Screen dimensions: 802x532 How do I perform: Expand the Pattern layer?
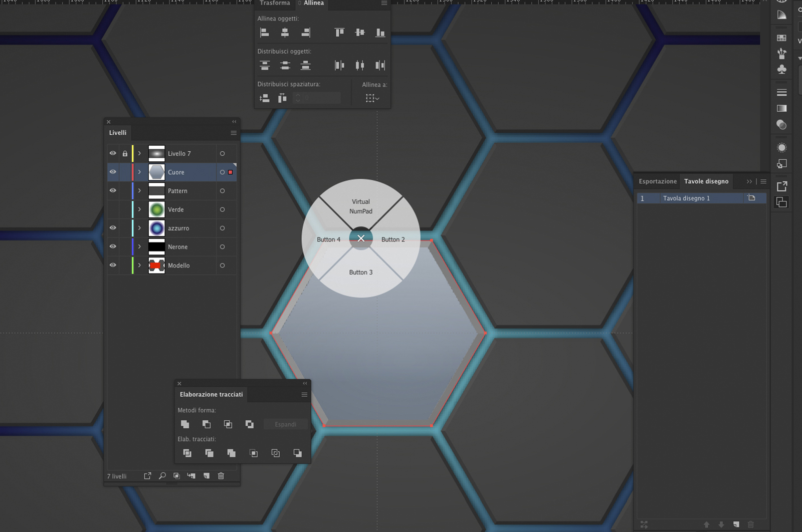(139, 191)
